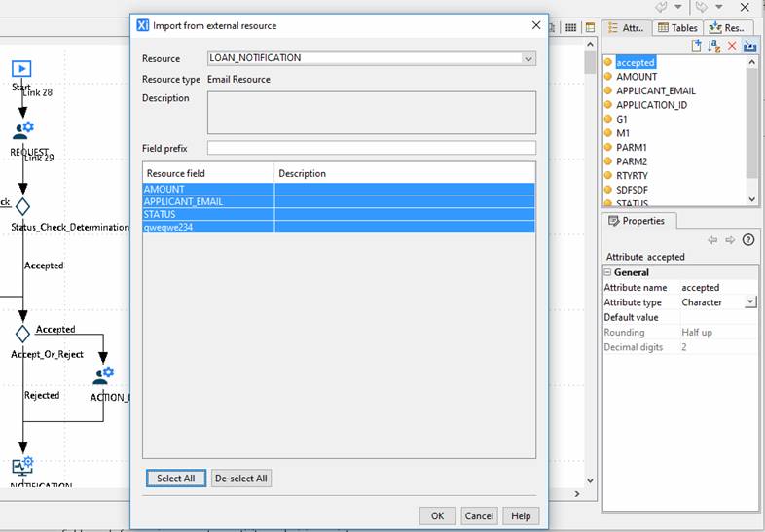Image resolution: width=765 pixels, height=532 pixels.
Task: Click in the Field prefix input
Action: point(371,148)
